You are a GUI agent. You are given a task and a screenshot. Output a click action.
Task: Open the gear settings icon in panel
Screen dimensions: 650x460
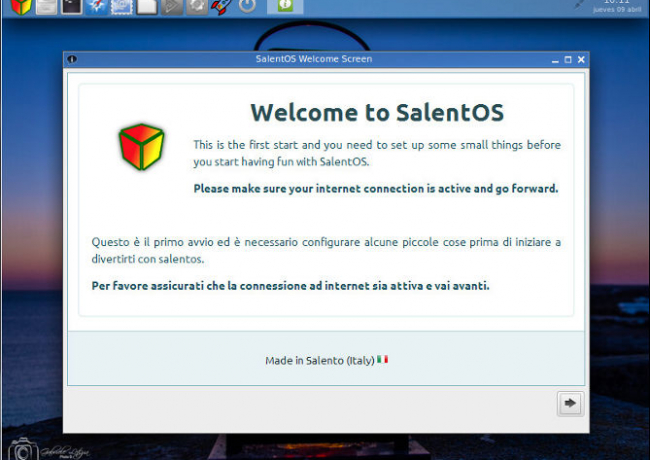point(197,6)
